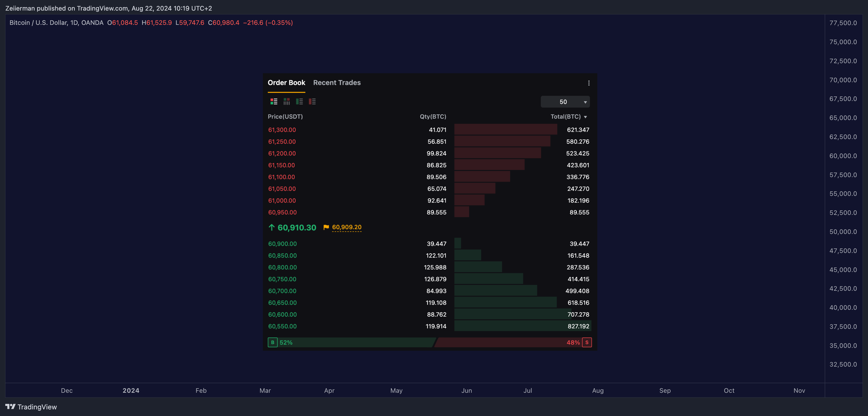Screen dimensions: 868x416
Task: Select ask price 61,200.00
Action: click(x=282, y=153)
